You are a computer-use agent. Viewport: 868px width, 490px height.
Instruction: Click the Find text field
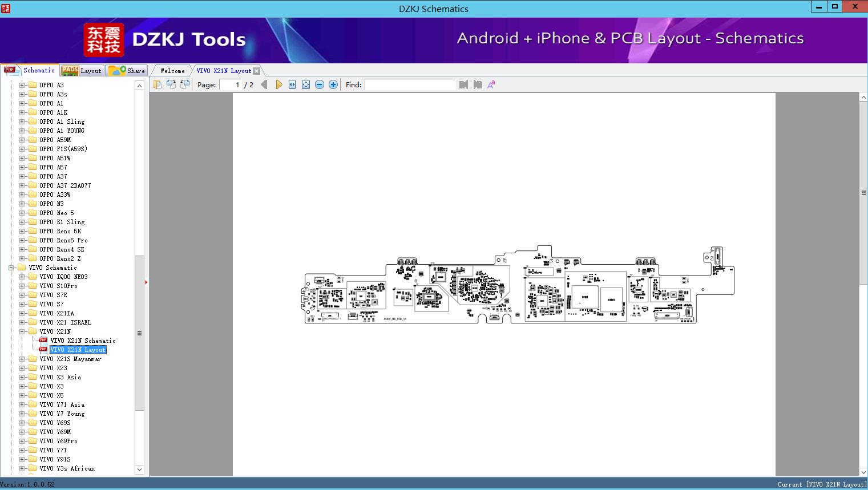click(410, 84)
